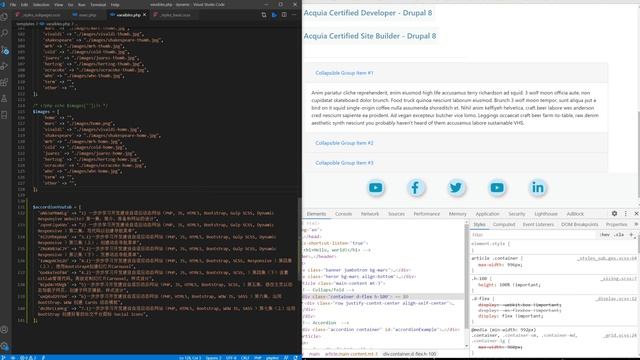Open the Application tab in DevTools
The height and width of the screenshot is (360, 640).
[487, 214]
